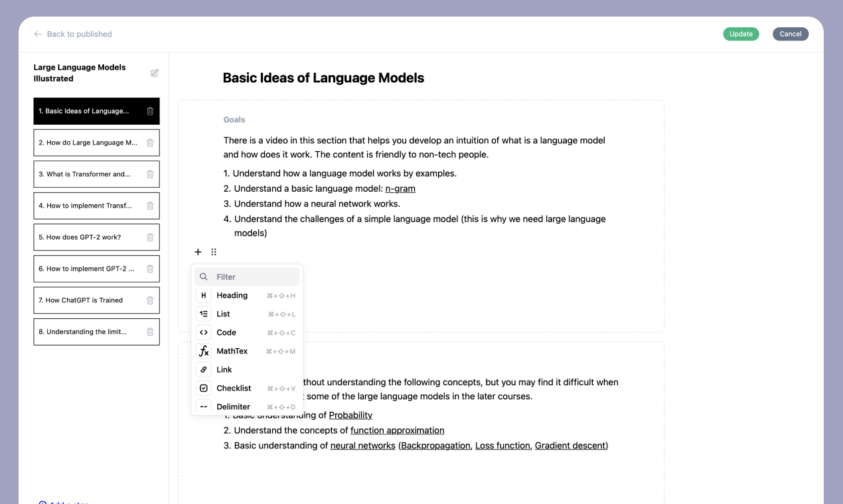This screenshot has width=843, height=504.
Task: Open the function approximation link
Action: click(x=398, y=430)
